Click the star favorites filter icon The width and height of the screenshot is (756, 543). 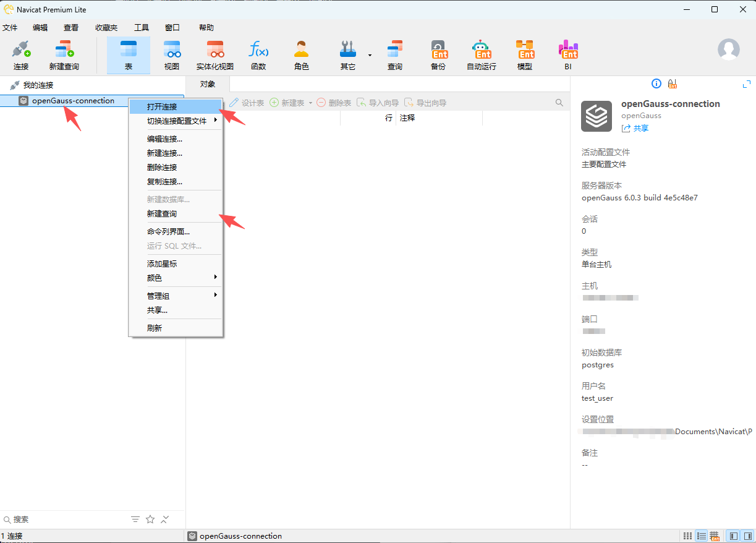click(150, 519)
